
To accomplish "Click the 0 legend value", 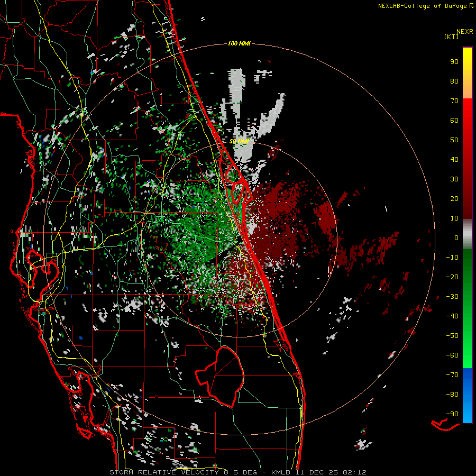I will pos(456,237).
